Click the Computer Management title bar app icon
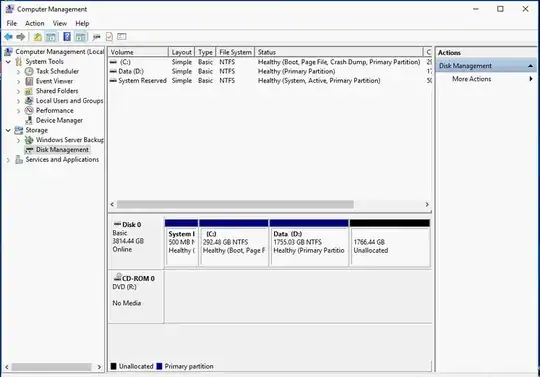This screenshot has width=540, height=377. [10, 9]
